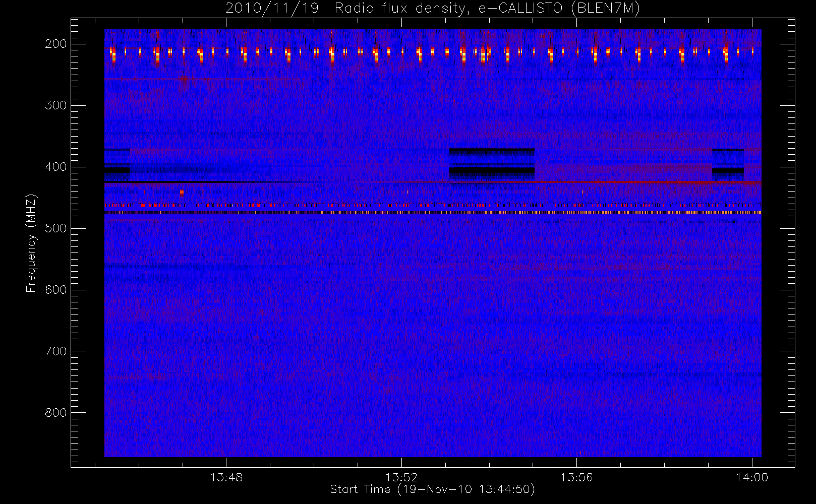816x504 pixels.
Task: Click the 600 frequency tick label
Action: pyautogui.click(x=56, y=290)
